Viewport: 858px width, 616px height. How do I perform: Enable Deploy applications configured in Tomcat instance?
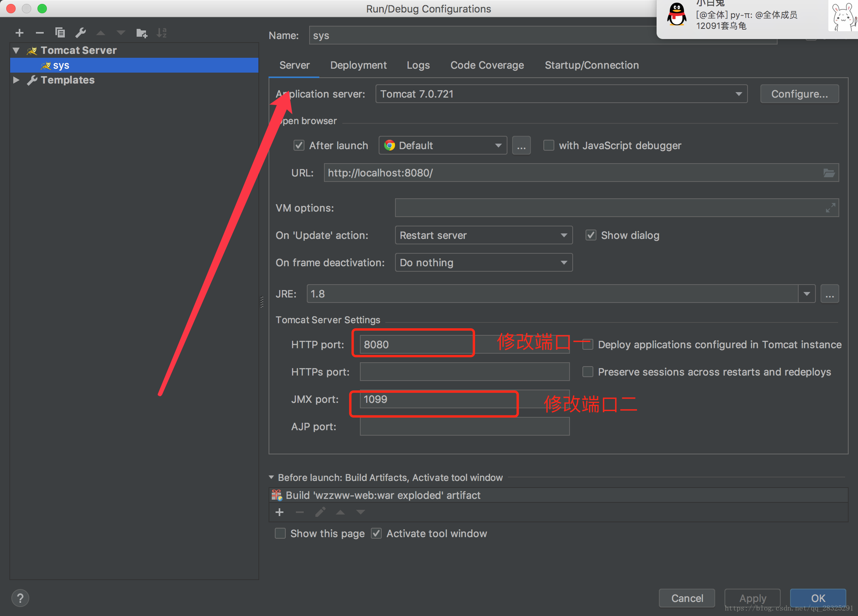(588, 345)
